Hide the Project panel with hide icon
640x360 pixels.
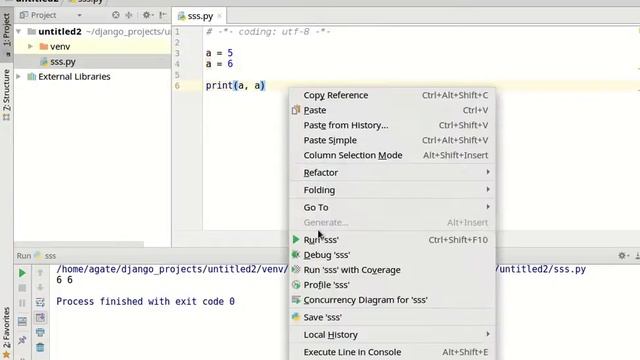163,15
